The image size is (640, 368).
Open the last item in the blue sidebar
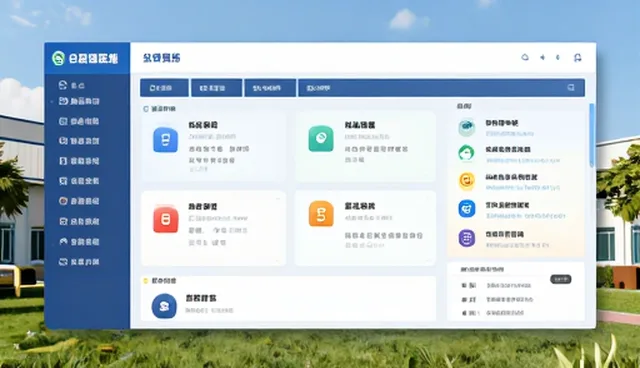tap(79, 262)
